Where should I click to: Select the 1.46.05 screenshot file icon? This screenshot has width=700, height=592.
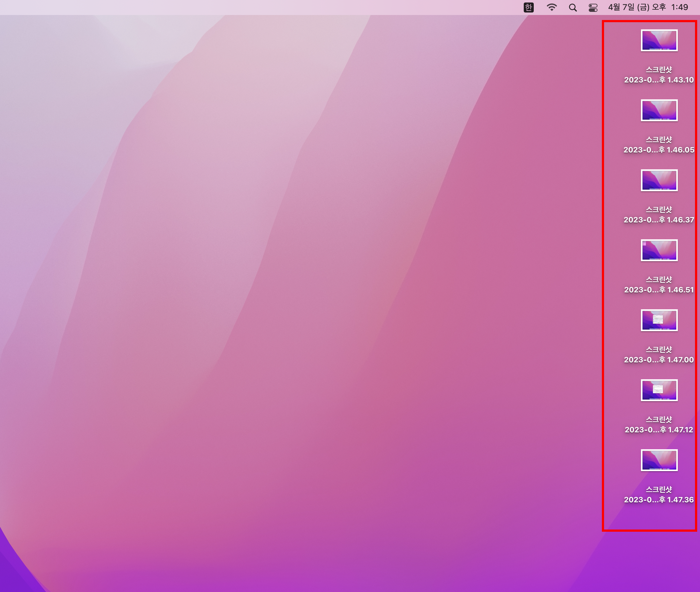(x=659, y=110)
